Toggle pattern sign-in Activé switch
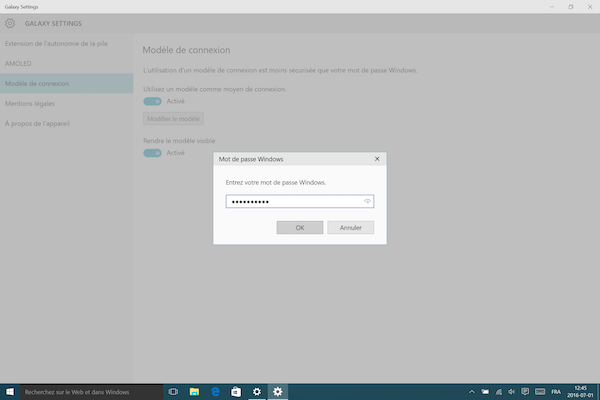Screen dimensions: 600x400 pyautogui.click(x=152, y=101)
